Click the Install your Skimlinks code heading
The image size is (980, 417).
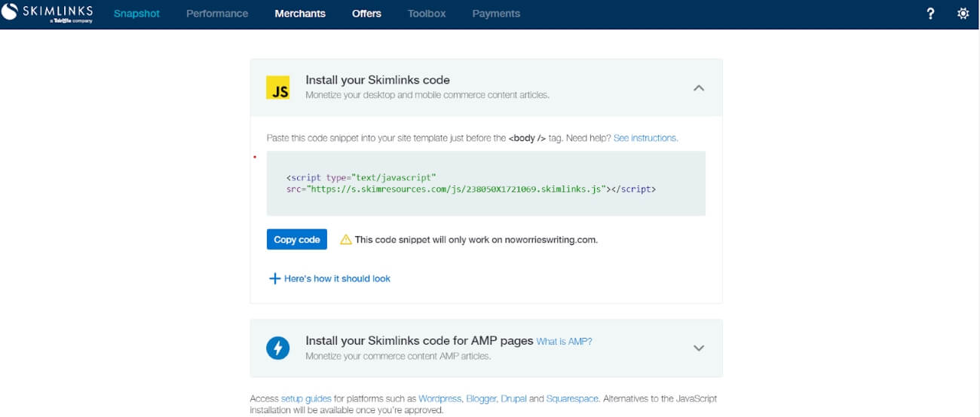(x=378, y=80)
